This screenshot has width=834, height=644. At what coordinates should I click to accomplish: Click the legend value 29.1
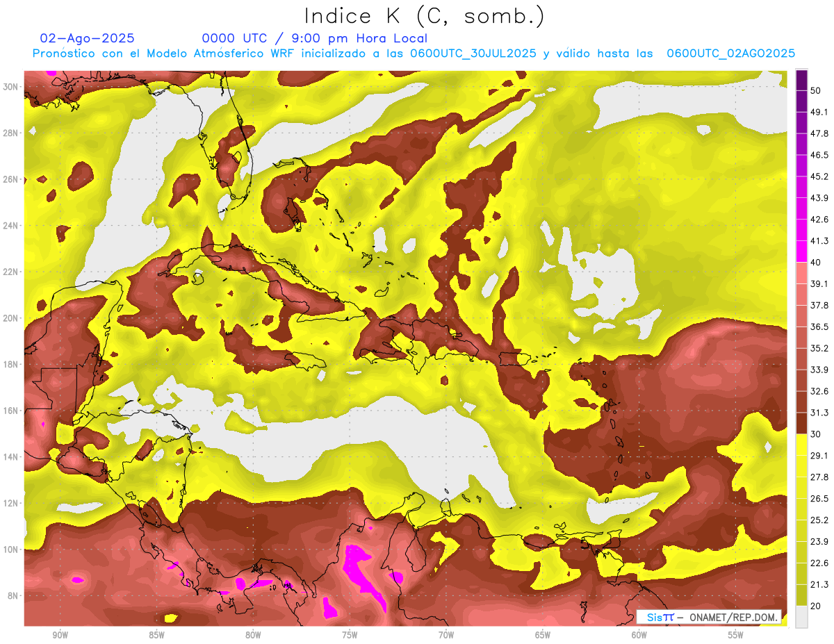click(819, 456)
